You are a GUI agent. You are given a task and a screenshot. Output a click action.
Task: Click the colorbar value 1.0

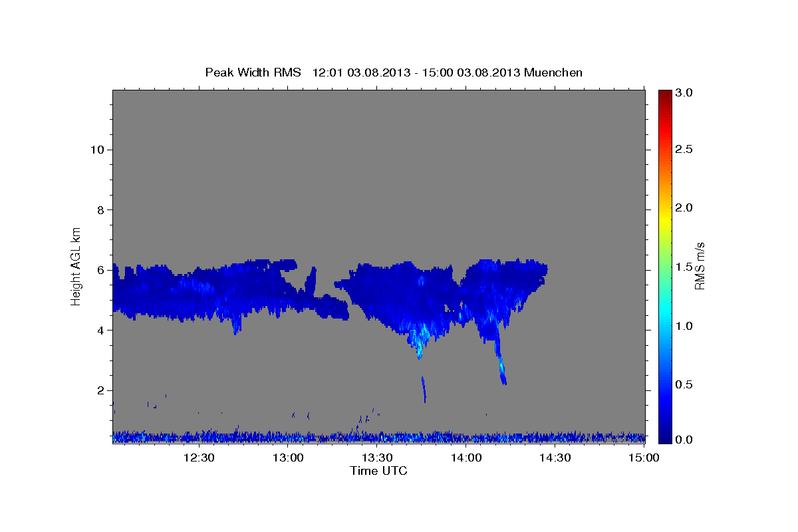point(684,326)
